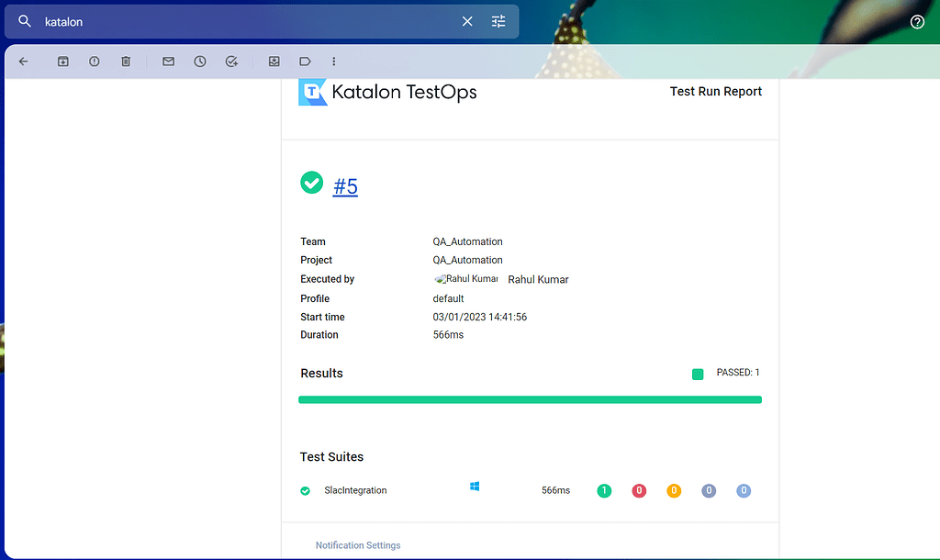The width and height of the screenshot is (940, 560).
Task: Clear the katalon search text
Action: (467, 22)
